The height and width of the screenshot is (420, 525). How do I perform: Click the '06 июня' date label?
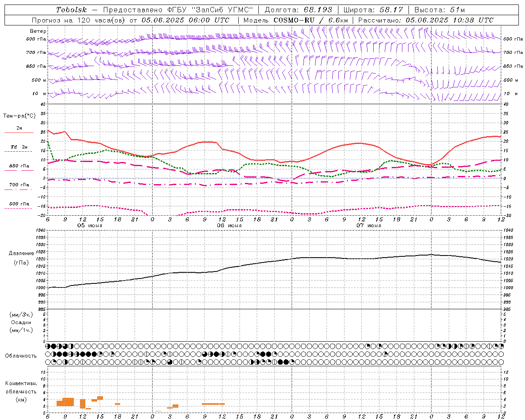point(229,226)
